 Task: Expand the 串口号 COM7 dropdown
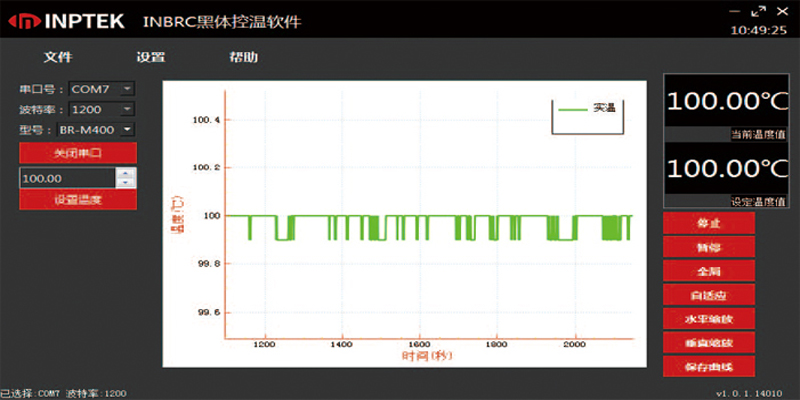127,89
